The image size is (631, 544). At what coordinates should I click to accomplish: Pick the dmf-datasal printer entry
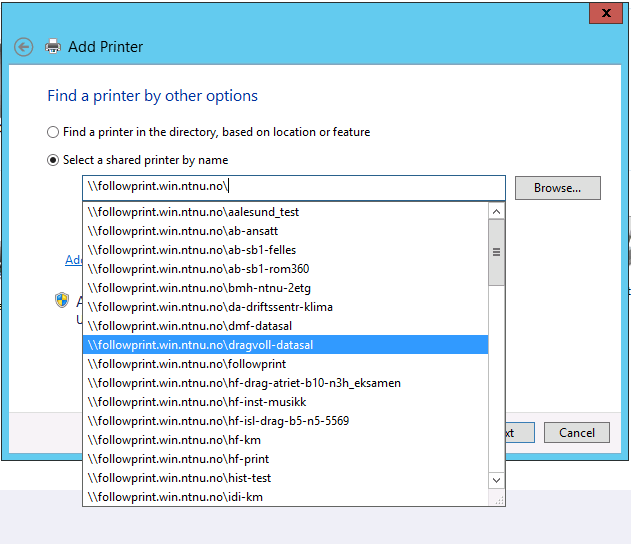click(285, 326)
